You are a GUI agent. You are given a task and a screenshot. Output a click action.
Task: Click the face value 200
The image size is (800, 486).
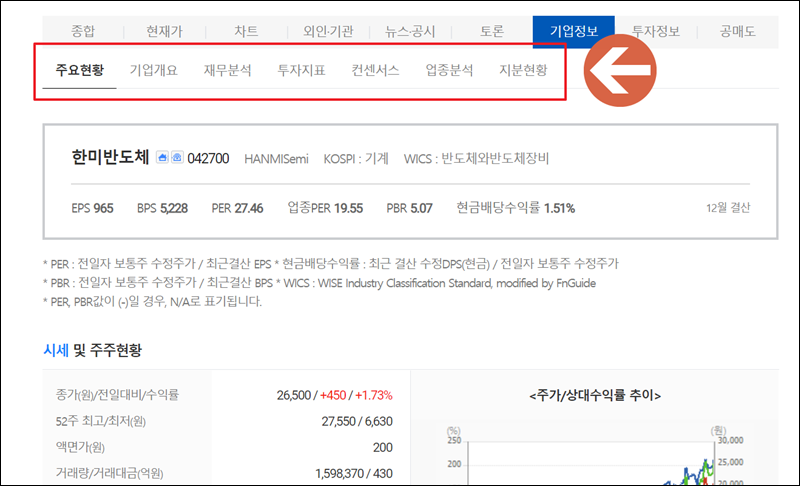pos(383,448)
